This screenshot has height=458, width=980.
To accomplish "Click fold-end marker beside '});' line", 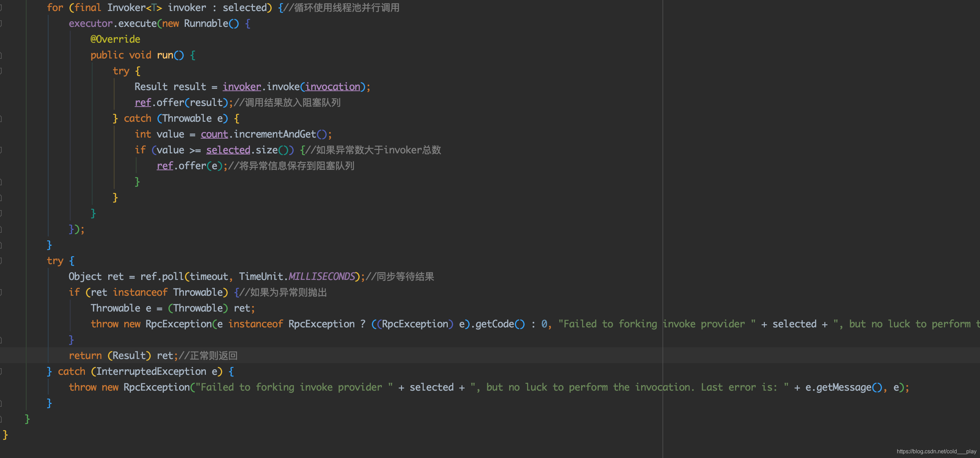I will click(1, 229).
